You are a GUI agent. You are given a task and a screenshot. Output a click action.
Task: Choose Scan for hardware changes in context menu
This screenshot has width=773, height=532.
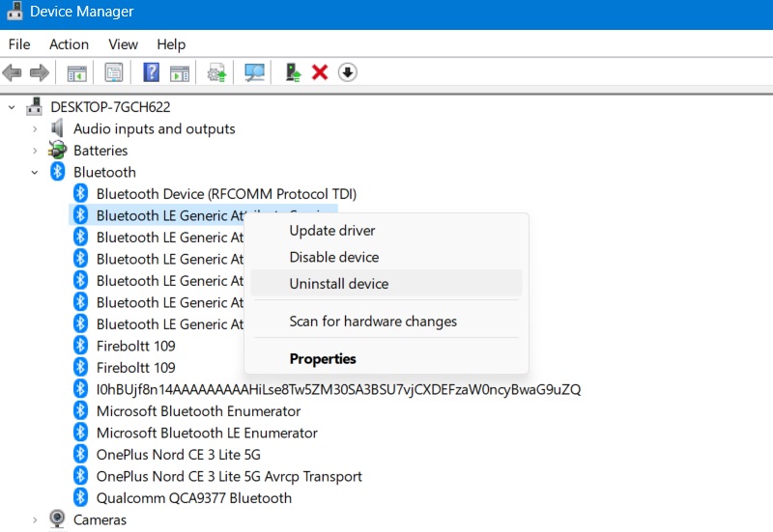(x=386, y=322)
